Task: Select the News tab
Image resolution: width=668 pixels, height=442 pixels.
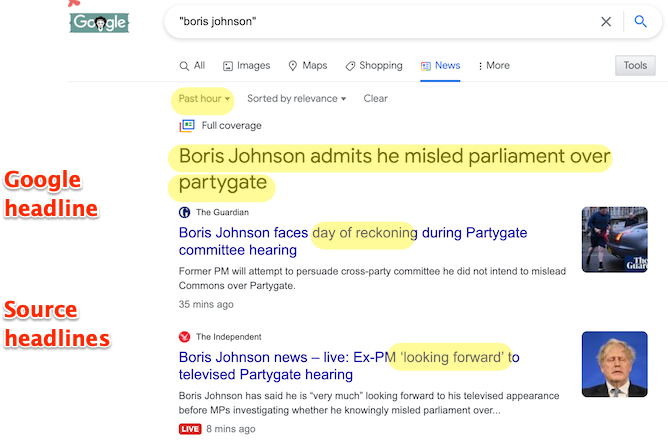Action: 441,66
